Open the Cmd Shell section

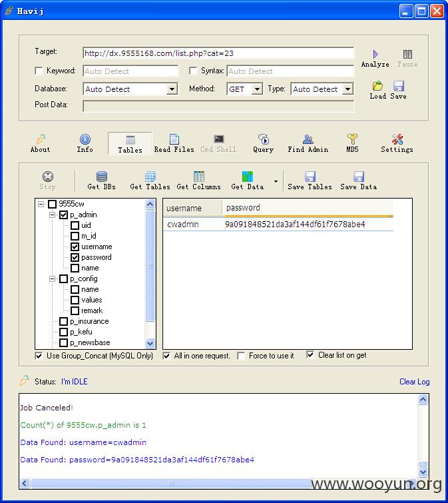pyautogui.click(x=218, y=143)
